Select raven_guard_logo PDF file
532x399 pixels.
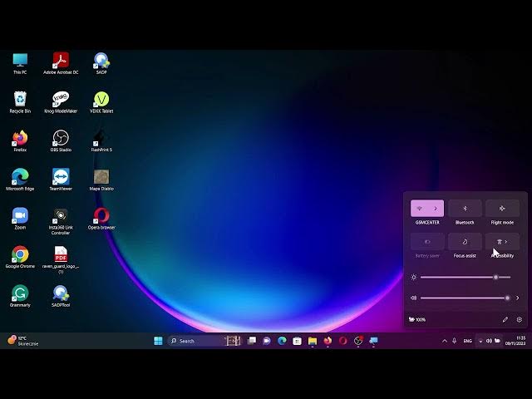tap(61, 260)
